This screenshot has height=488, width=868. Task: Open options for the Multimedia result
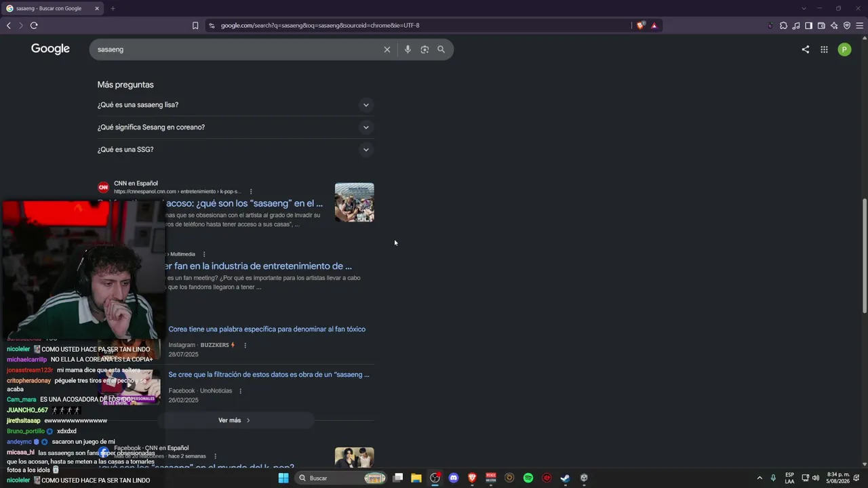pyautogui.click(x=203, y=254)
